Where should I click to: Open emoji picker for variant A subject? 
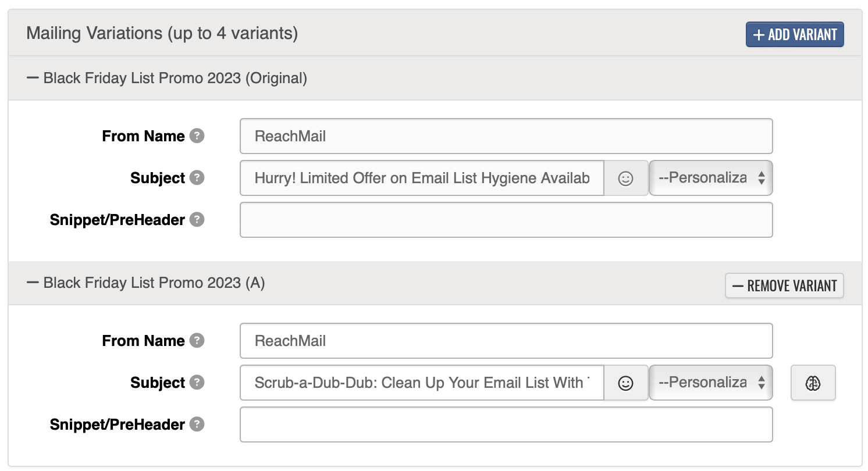coord(625,383)
